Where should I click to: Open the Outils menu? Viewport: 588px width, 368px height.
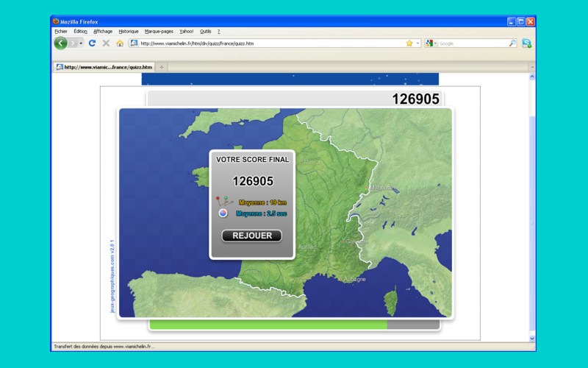click(205, 32)
